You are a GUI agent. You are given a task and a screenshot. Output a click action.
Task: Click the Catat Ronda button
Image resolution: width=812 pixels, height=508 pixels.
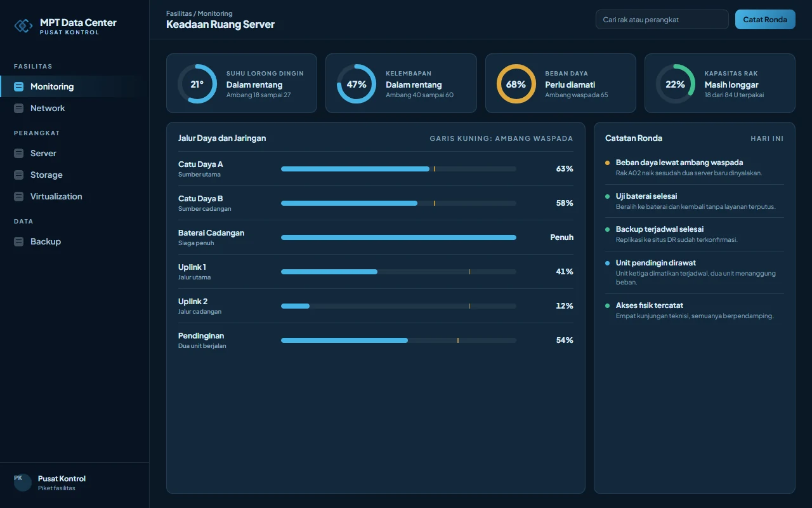[x=765, y=20]
